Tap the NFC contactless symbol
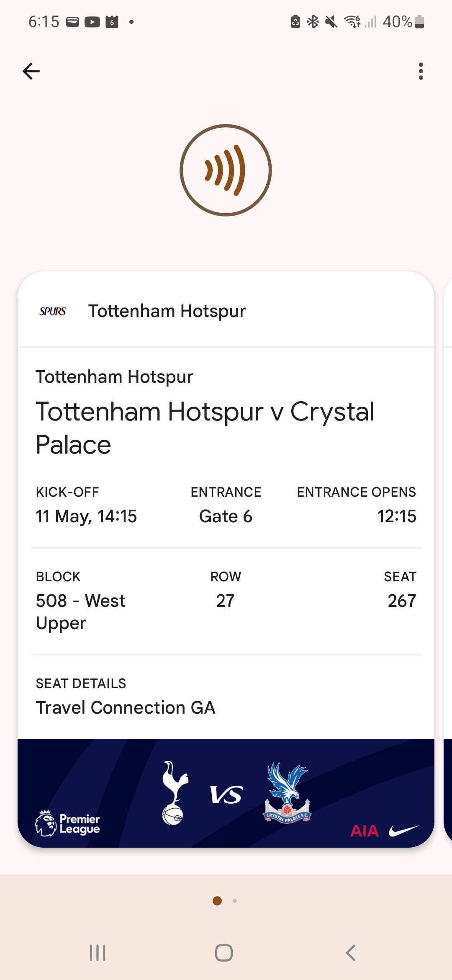This screenshot has height=980, width=452. pos(226,170)
